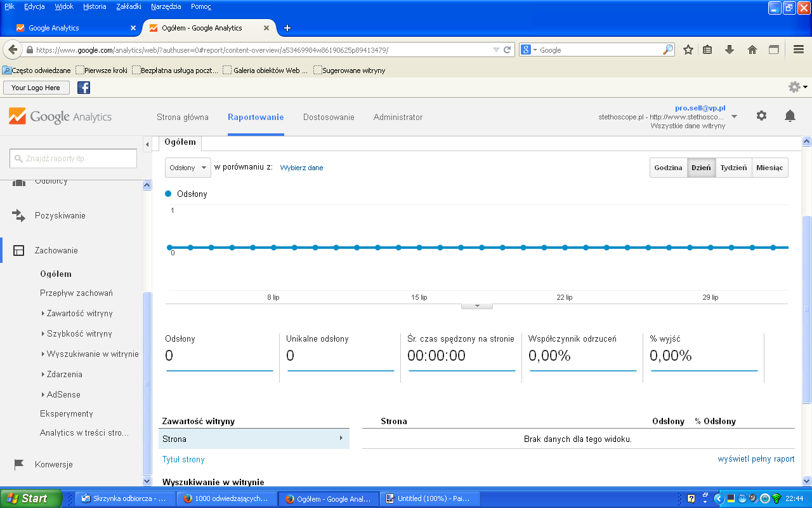Go to the browser home page icon

click(x=752, y=50)
